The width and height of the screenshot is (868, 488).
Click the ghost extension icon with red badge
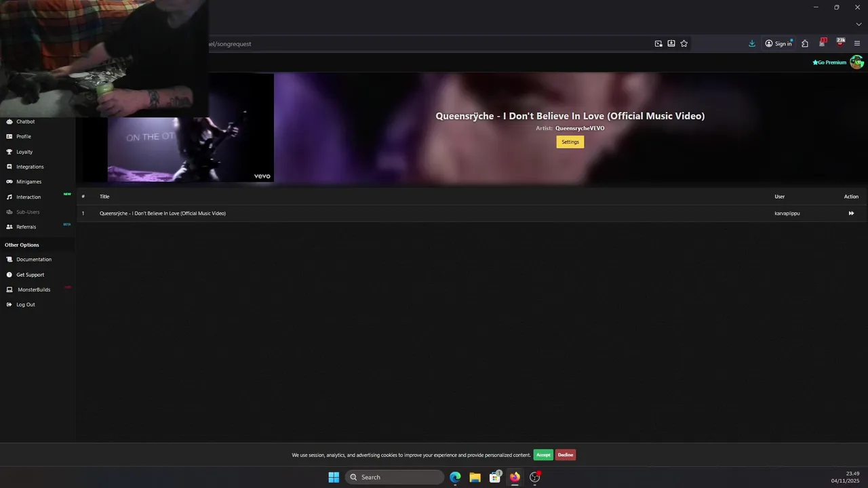[823, 43]
